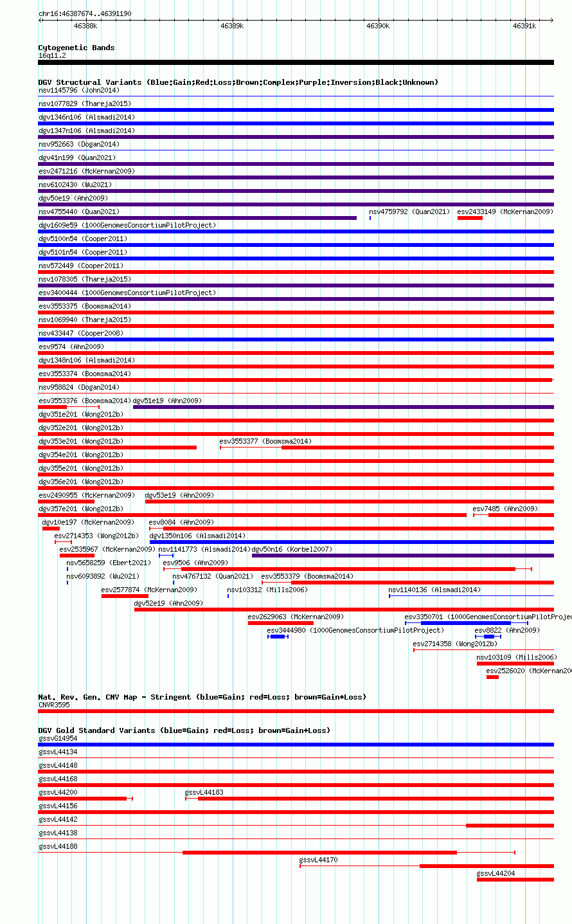Open dgv52e19 (Ahn2009) variant
The height and width of the screenshot is (924, 572).
coord(344,610)
